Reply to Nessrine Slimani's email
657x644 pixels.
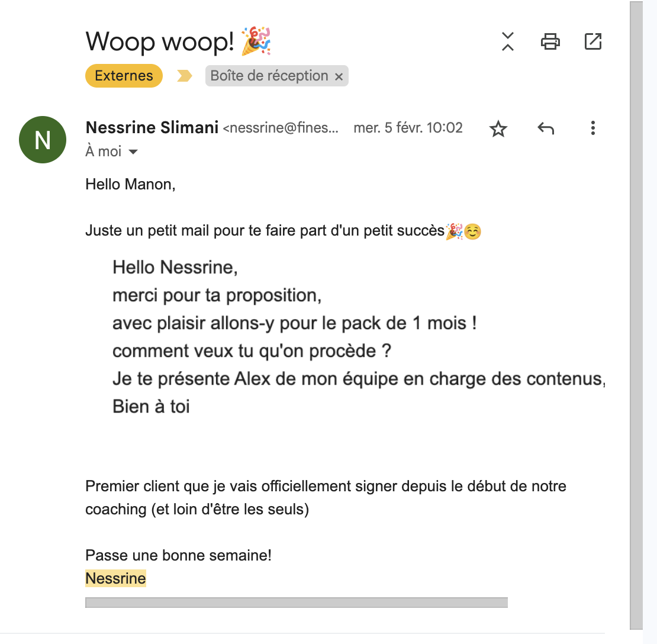546,128
